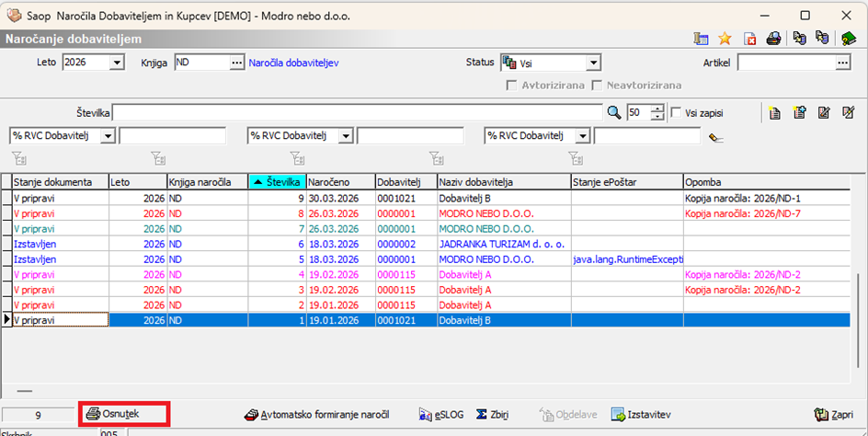Click the yellow star favorites icon
Image resolution: width=868 pixels, height=436 pixels.
tap(725, 39)
